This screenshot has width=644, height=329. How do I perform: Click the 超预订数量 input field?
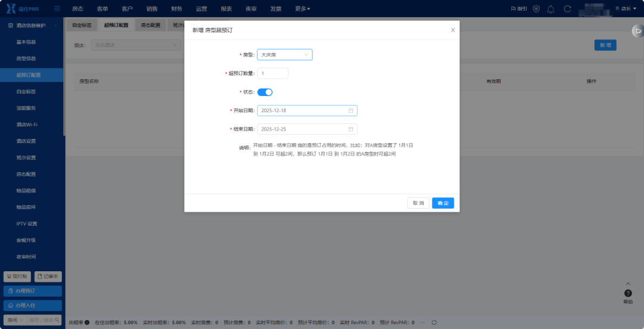(273, 73)
